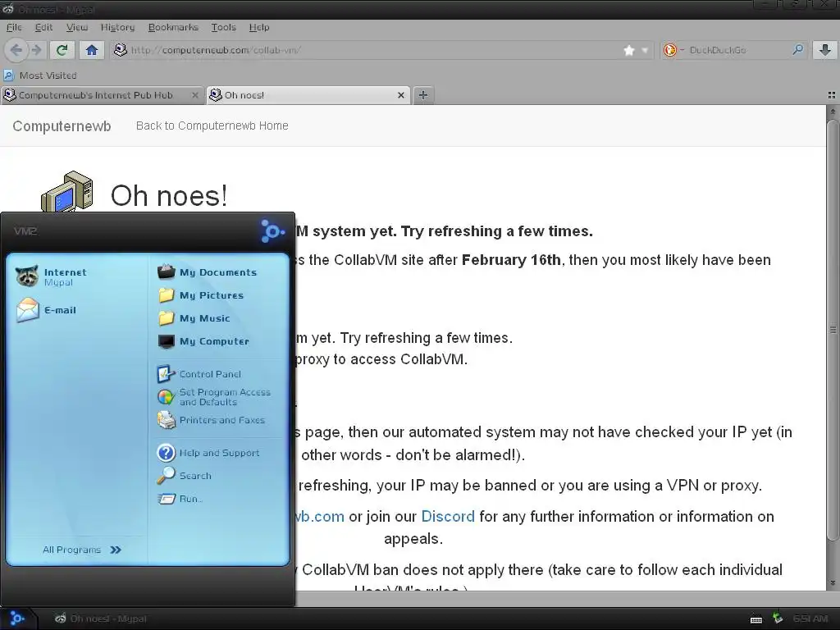Click the 6:51 AM taskbar clock

point(810,619)
